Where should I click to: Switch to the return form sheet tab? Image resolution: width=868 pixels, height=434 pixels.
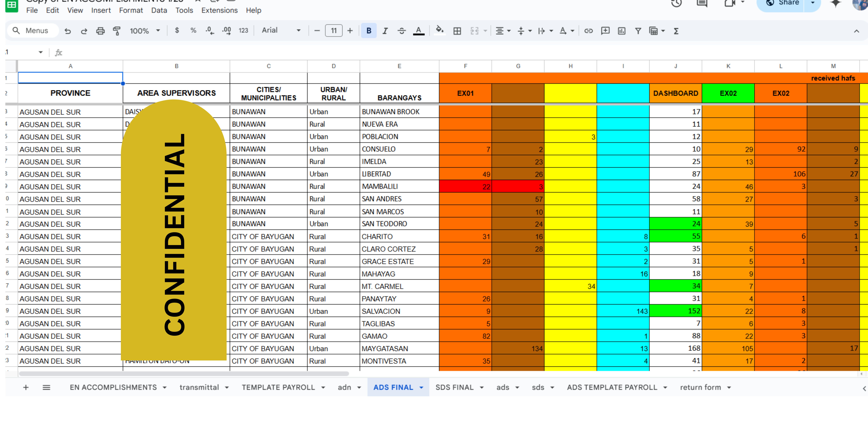tap(700, 388)
